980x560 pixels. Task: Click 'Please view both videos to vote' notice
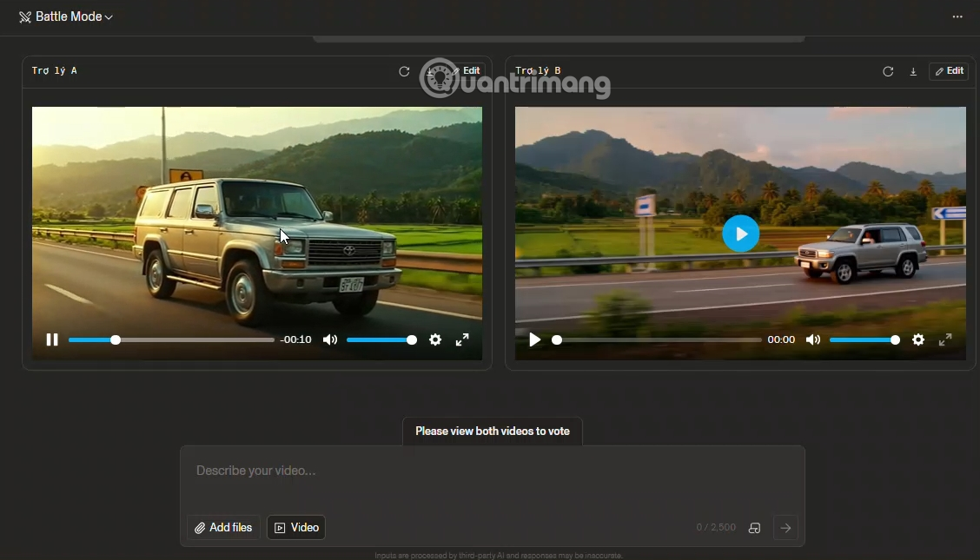coord(493,432)
